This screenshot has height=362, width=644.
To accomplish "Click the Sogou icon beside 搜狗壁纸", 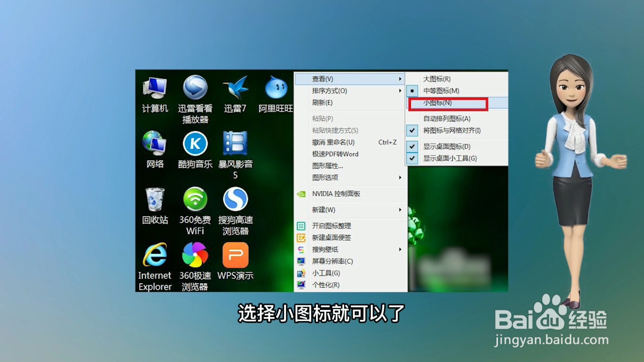I will click(301, 249).
